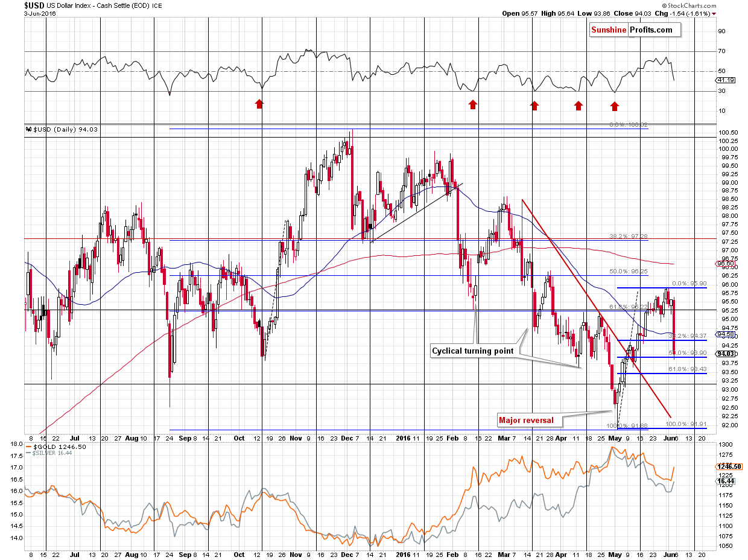Click the blue 94.58 moving-average price tag
The image size is (748, 560).
(726, 334)
